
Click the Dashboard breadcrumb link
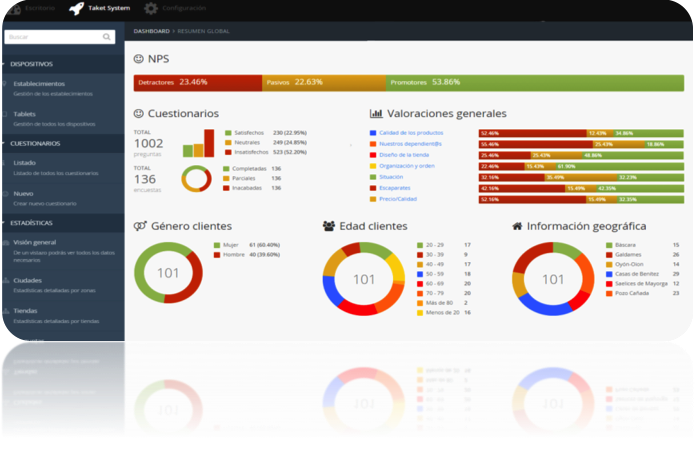pyautogui.click(x=152, y=32)
